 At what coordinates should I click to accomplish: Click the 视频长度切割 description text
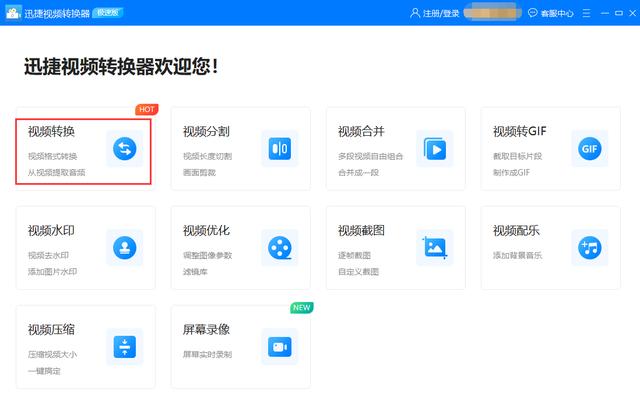[x=207, y=156]
